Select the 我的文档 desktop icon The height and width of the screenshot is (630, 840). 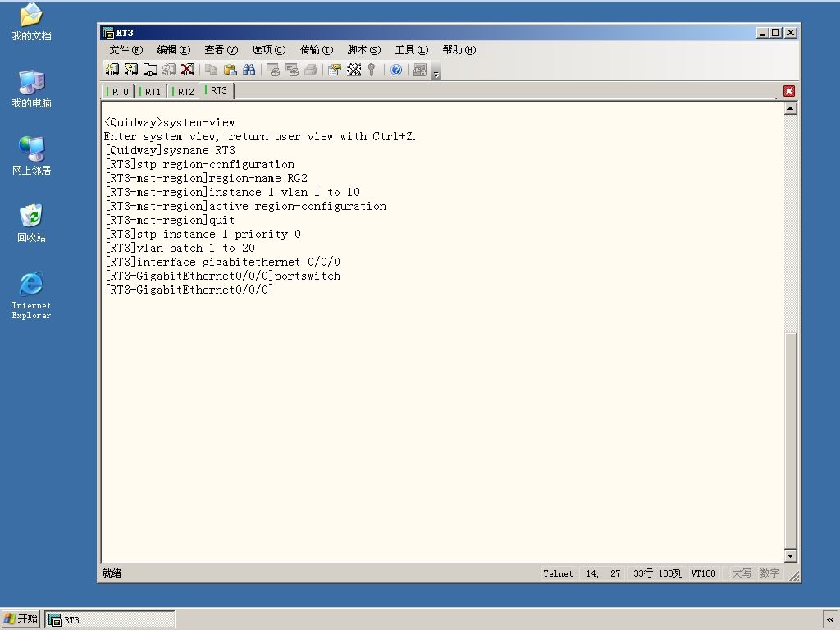click(32, 22)
